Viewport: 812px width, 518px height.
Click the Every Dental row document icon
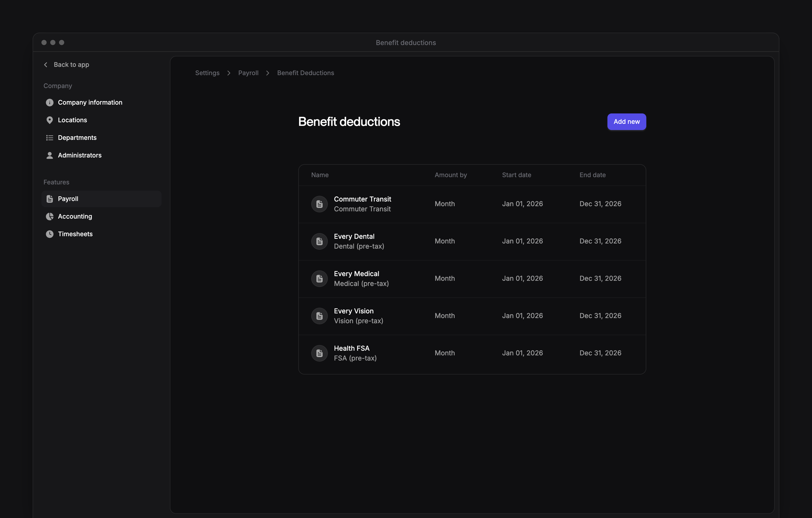click(319, 241)
